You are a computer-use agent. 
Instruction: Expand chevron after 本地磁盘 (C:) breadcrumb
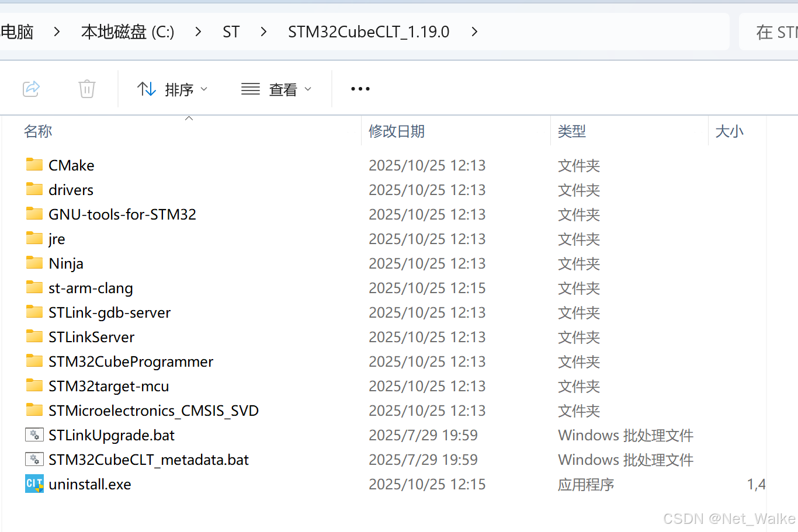(198, 32)
